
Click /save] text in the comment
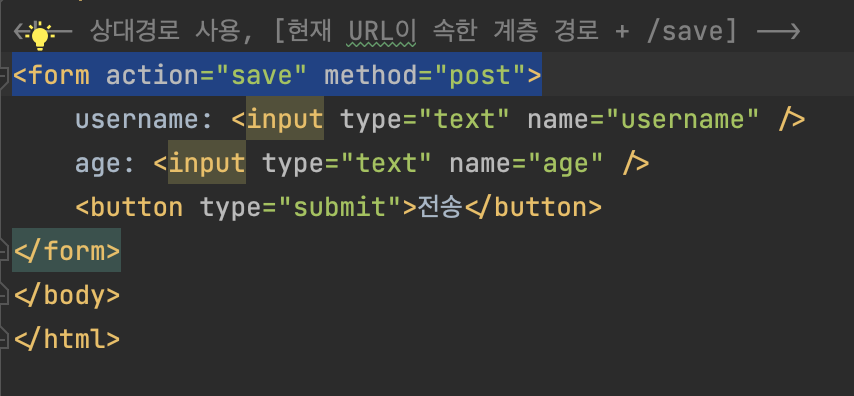[691, 32]
